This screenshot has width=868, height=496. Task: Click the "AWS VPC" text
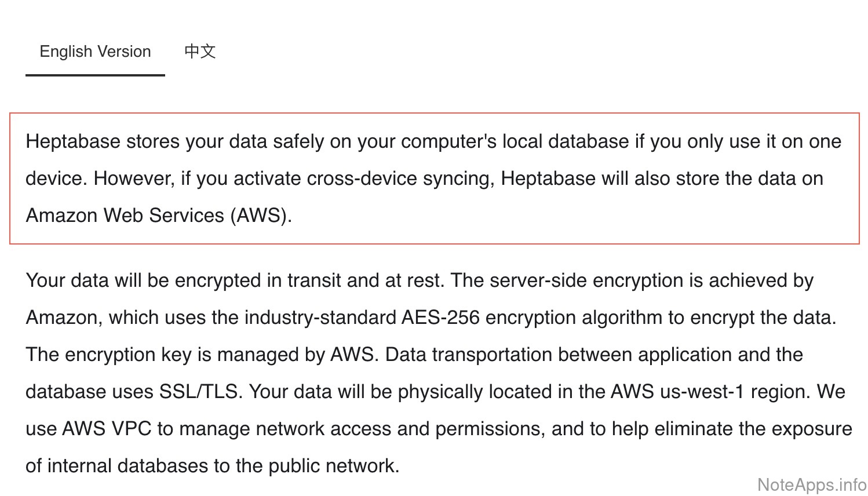tap(106, 429)
